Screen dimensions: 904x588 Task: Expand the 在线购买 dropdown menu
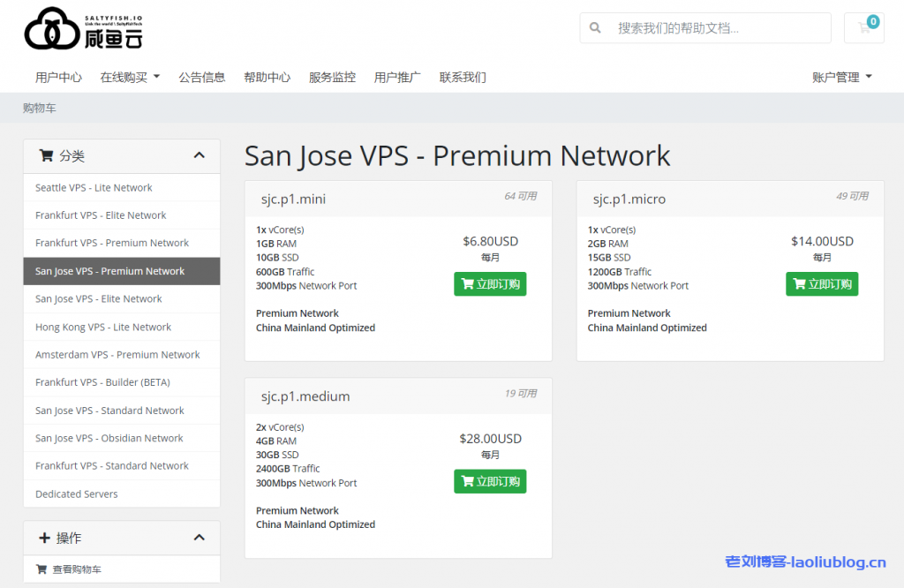130,77
